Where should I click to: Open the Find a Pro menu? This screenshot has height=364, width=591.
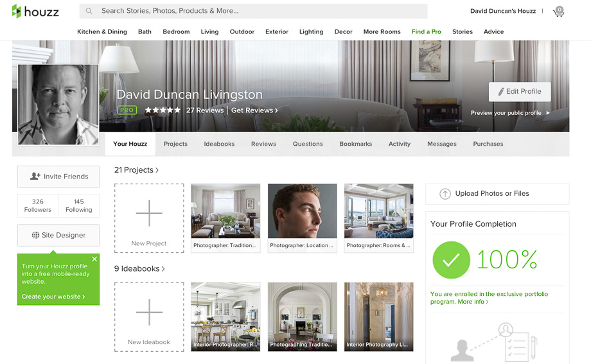click(427, 31)
